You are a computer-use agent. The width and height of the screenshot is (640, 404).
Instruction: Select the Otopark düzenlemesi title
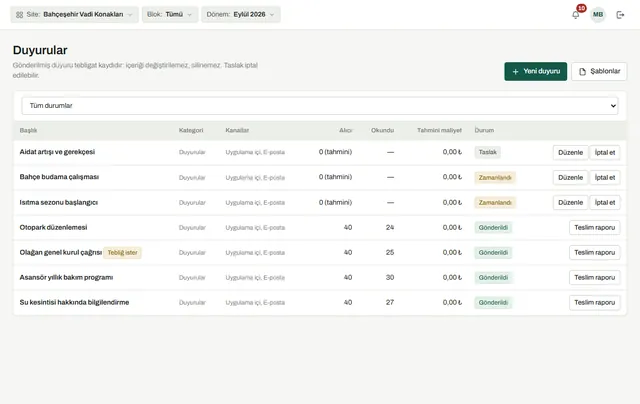(53, 227)
